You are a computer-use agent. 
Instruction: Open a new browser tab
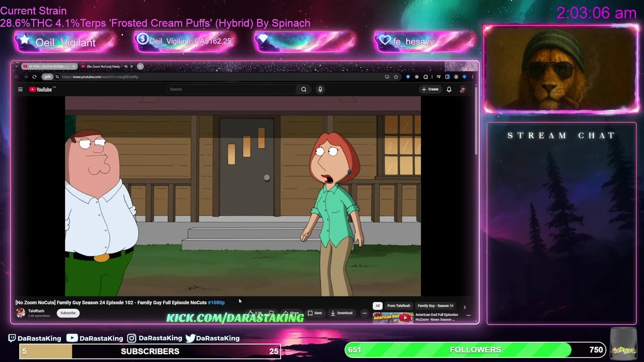coord(140,66)
